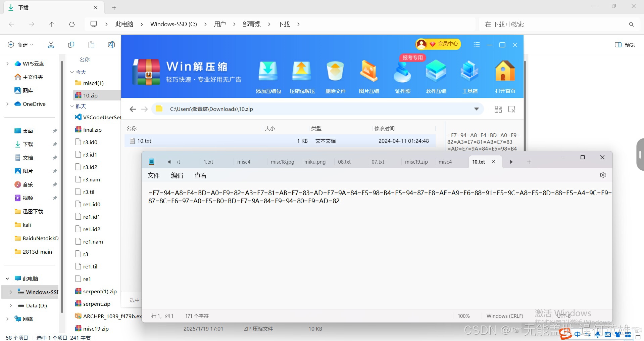Click Extract Archive (压缩包解压) icon
This screenshot has height=341, width=644.
[x=302, y=77]
